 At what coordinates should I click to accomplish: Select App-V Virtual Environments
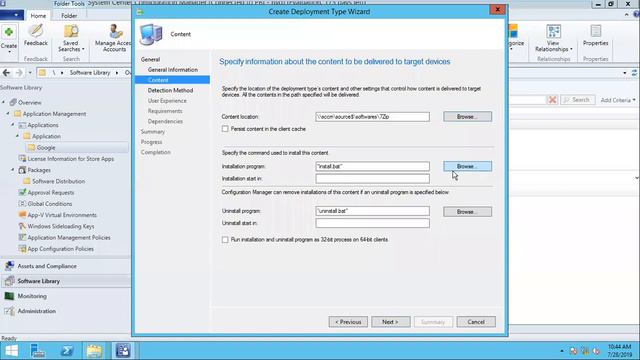pos(62,215)
